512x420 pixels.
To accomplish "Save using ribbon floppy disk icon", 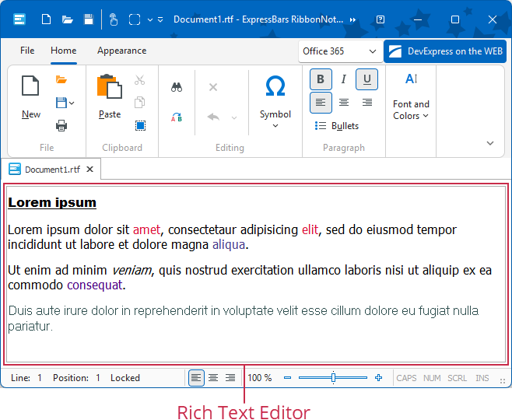I will point(61,103).
